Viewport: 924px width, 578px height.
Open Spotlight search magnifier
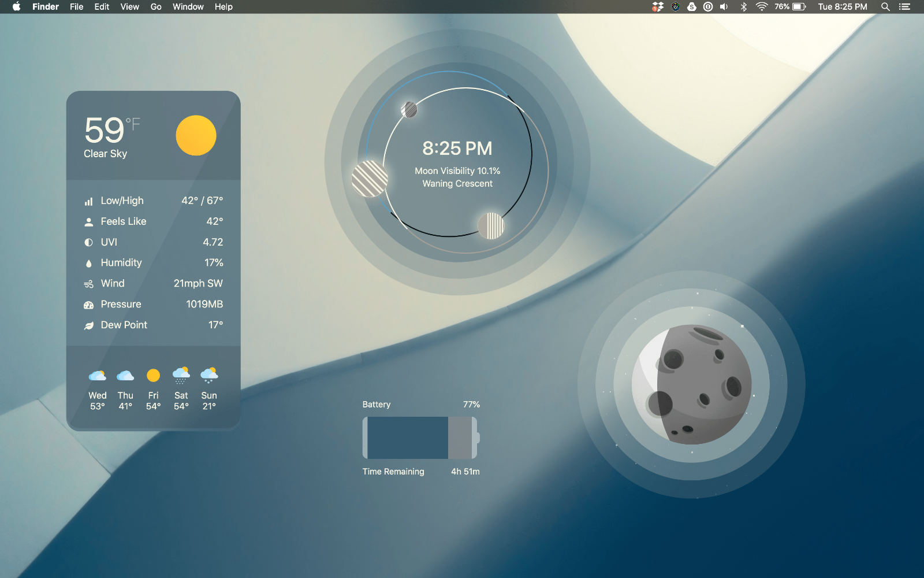885,7
